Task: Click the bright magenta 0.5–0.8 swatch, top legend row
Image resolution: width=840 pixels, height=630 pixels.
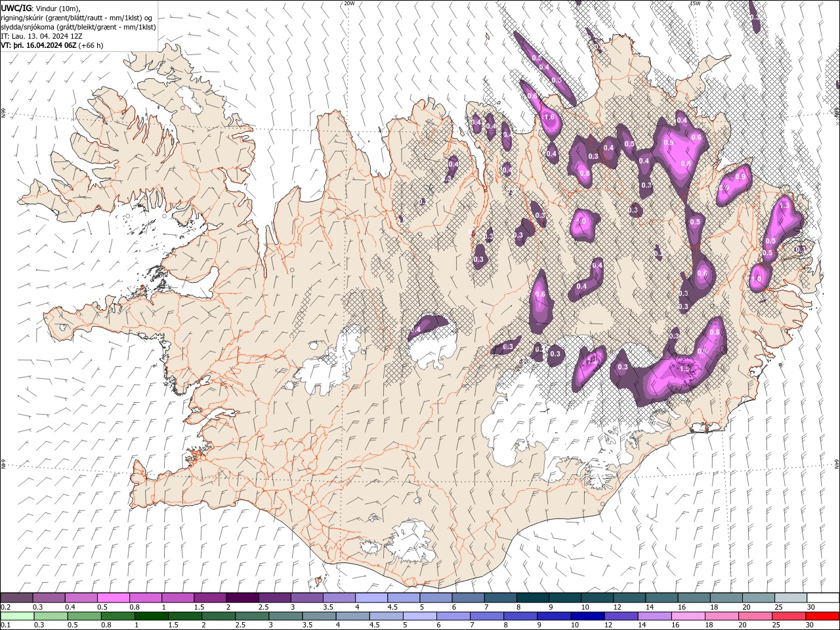Action: pos(114,598)
